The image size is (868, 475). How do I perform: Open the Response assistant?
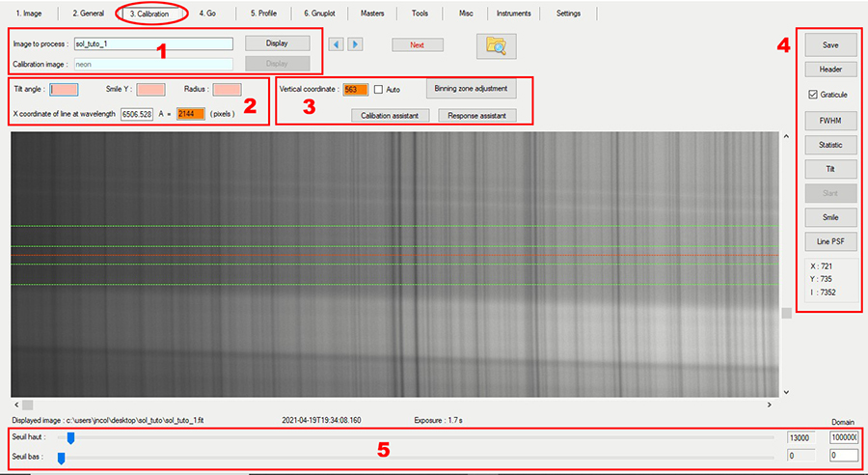click(477, 115)
